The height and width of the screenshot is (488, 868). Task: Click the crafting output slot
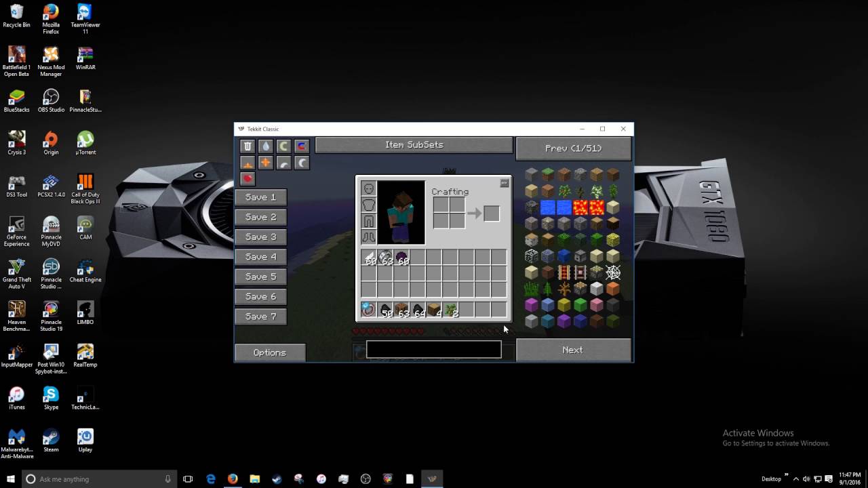click(492, 213)
